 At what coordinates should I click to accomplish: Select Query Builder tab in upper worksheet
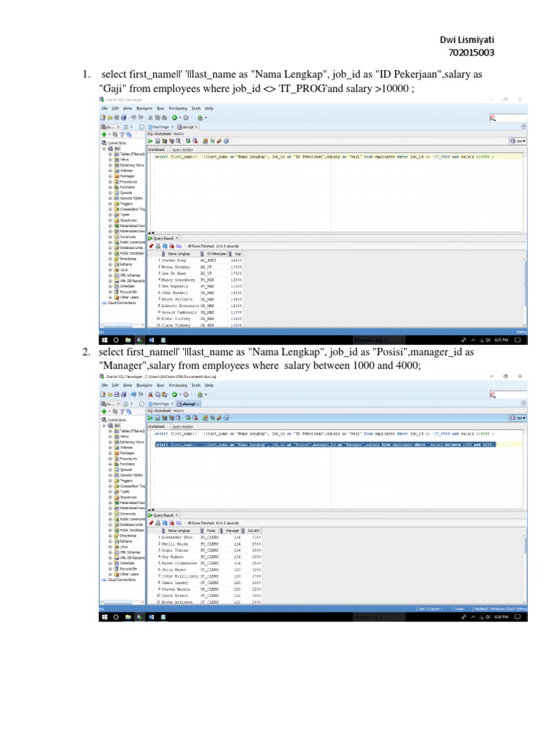point(182,148)
